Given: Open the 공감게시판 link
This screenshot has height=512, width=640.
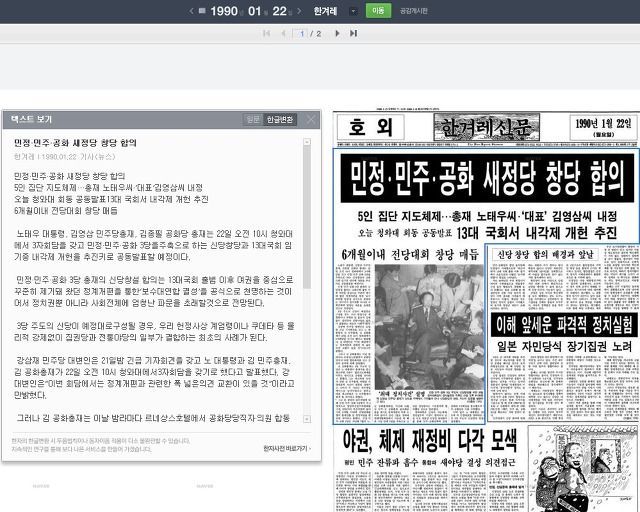Looking at the screenshot, I should pos(413,11).
